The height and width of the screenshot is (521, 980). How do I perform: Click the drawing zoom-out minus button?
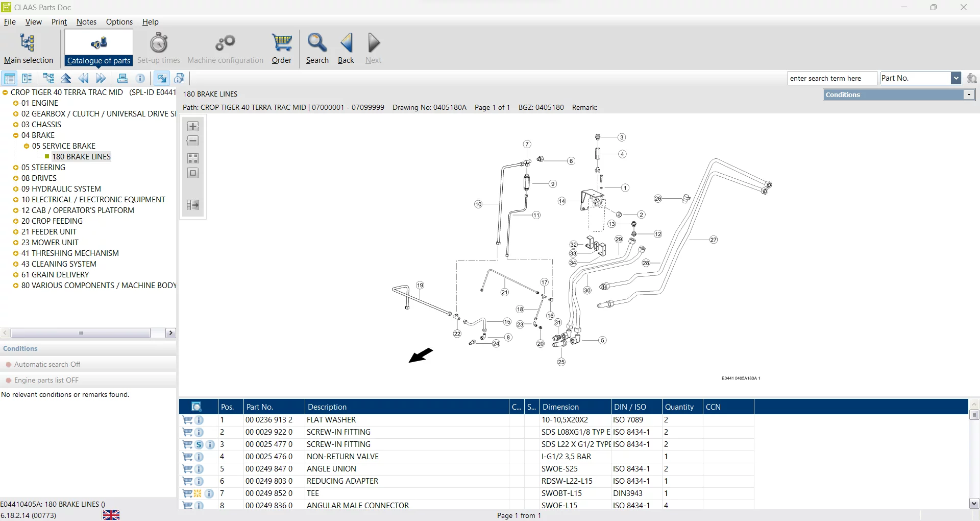pyautogui.click(x=193, y=141)
